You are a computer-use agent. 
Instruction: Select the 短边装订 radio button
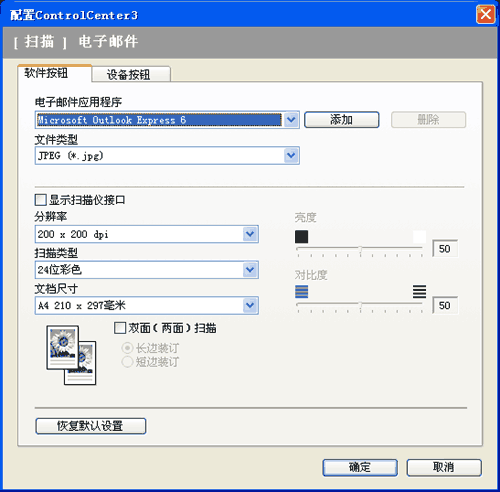click(x=127, y=362)
